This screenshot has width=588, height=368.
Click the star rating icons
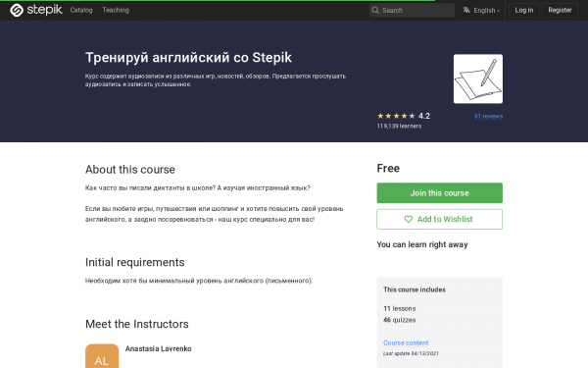(396, 116)
